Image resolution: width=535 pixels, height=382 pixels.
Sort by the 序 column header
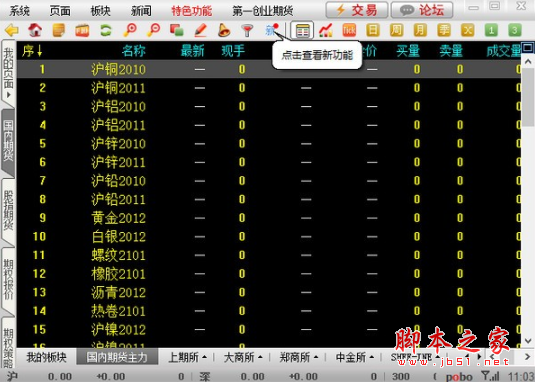point(32,51)
